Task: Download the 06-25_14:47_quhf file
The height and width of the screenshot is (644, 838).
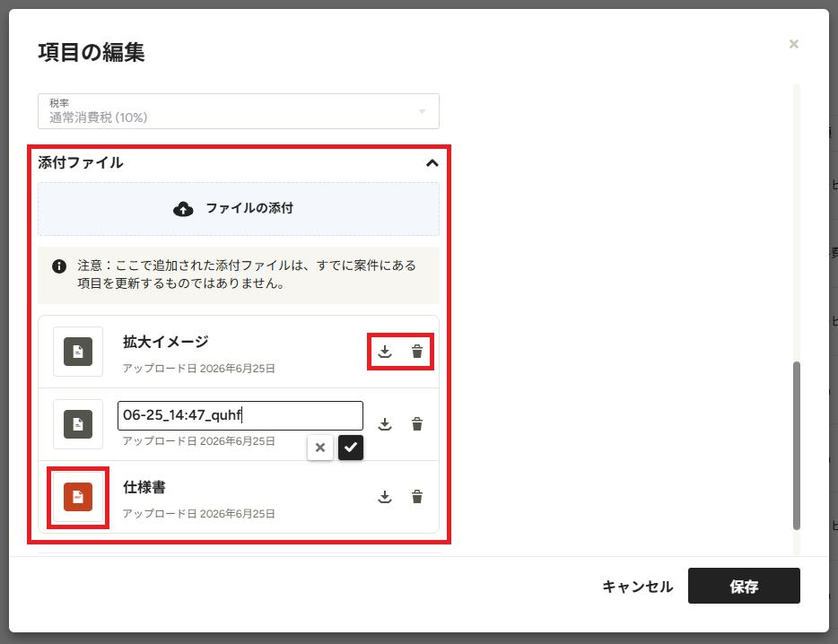Action: click(x=385, y=424)
